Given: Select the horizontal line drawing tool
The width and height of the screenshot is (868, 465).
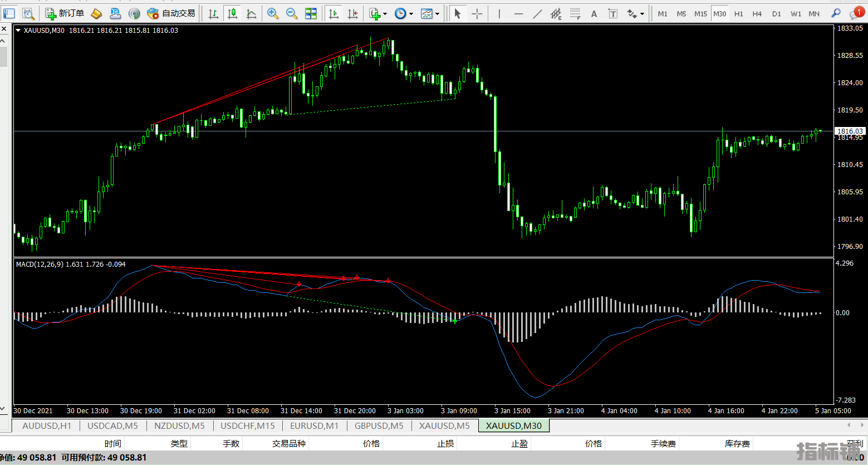Looking at the screenshot, I should click(x=518, y=13).
